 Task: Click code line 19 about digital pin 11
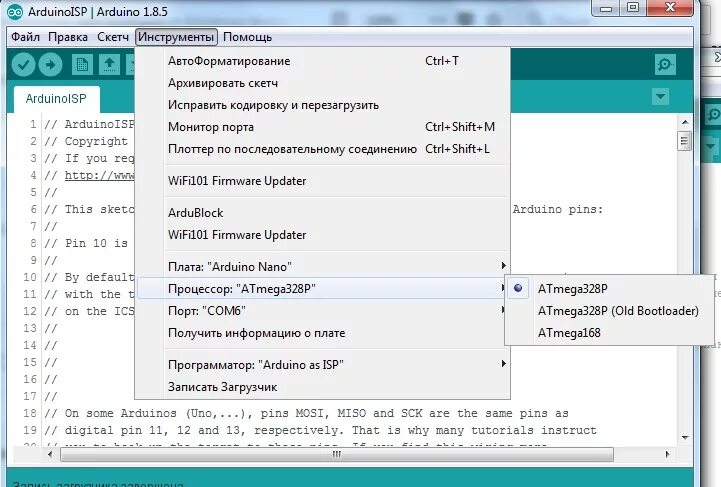click(x=320, y=430)
